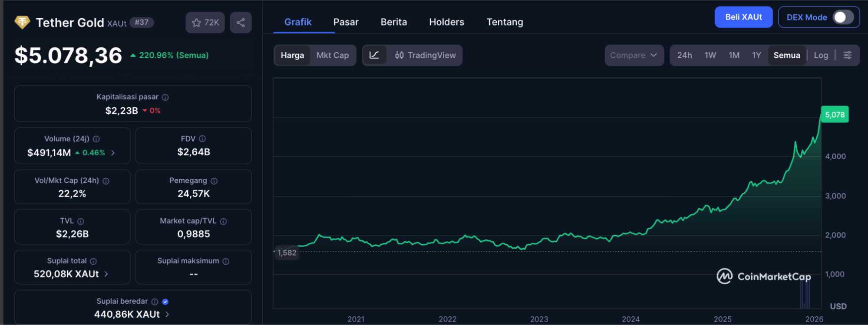Click info icon next to FDV

pyautogui.click(x=202, y=138)
